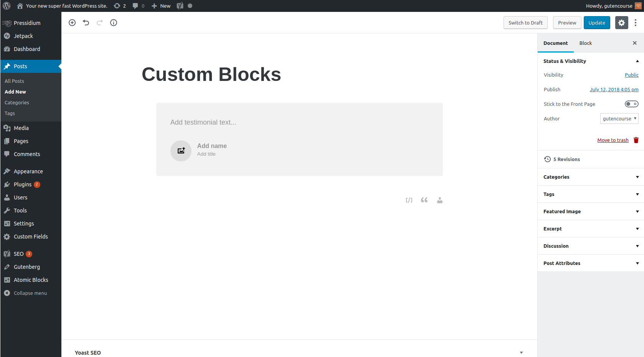
Task: Click the Public visibility link
Action: [631, 75]
